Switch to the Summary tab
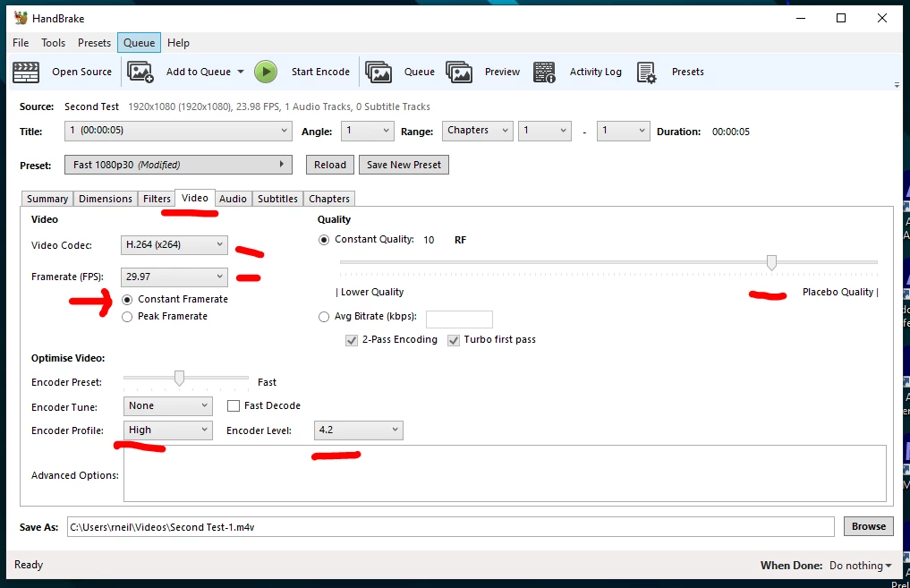This screenshot has height=588, width=910. (47, 199)
